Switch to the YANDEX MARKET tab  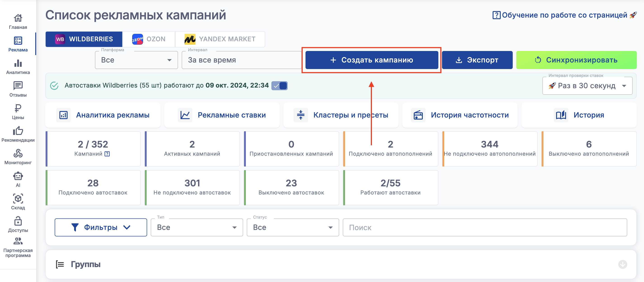220,39
